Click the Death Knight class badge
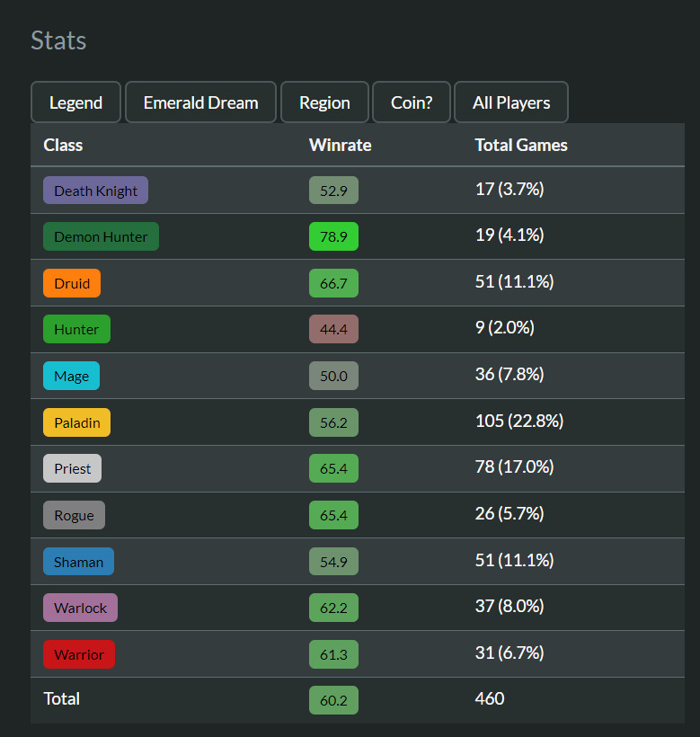This screenshot has width=700, height=737. pyautogui.click(x=95, y=191)
